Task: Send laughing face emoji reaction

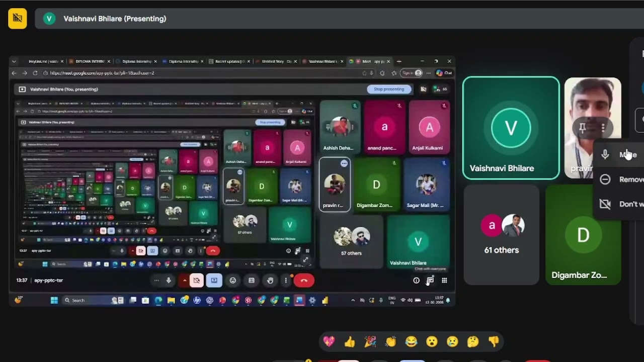Action: pos(411,342)
